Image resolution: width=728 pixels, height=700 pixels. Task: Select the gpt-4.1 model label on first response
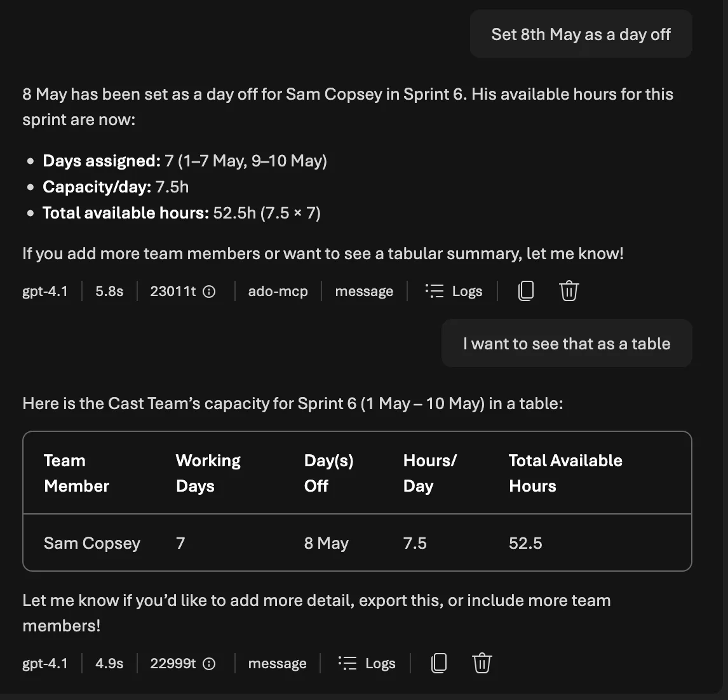click(x=44, y=290)
